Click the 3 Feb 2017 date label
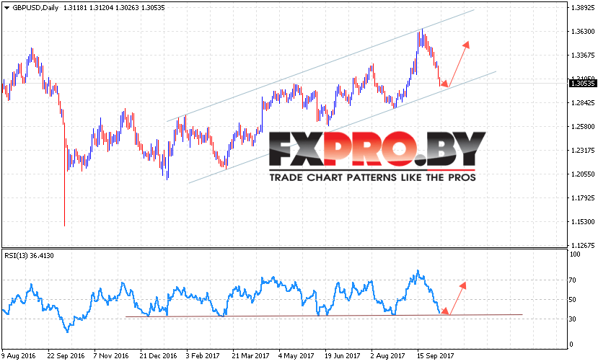The height and width of the screenshot is (364, 598). [203, 355]
